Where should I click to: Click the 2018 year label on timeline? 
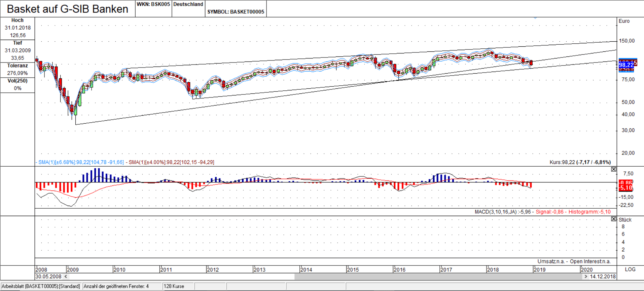[x=493, y=269]
